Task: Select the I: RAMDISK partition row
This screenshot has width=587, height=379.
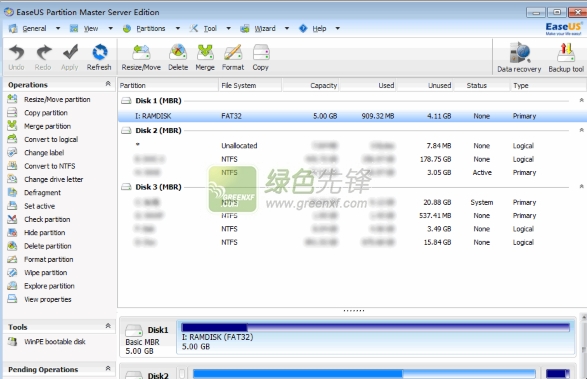Action: 352,116
